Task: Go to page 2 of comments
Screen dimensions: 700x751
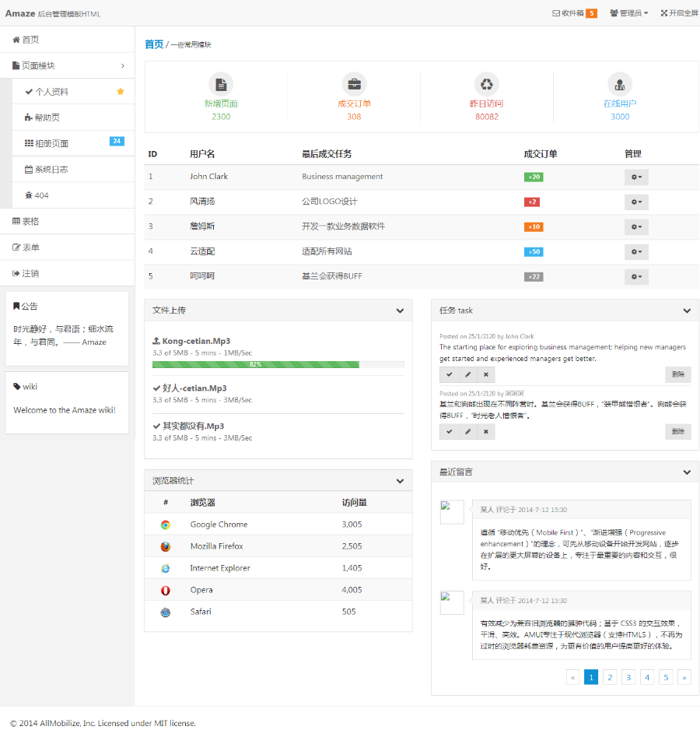Action: 610,677
